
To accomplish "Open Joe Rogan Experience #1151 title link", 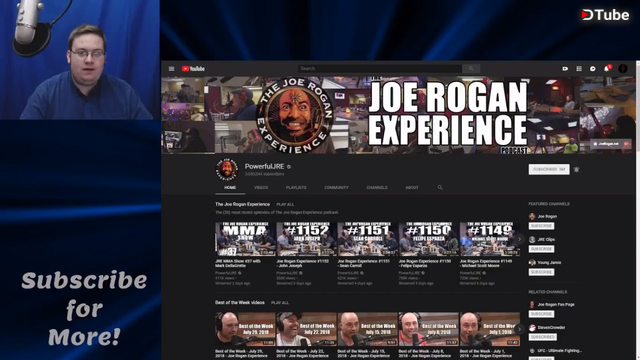I will pos(364,263).
